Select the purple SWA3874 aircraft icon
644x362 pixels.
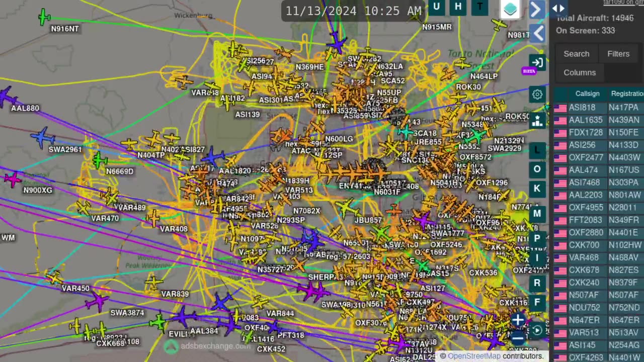coord(97,302)
